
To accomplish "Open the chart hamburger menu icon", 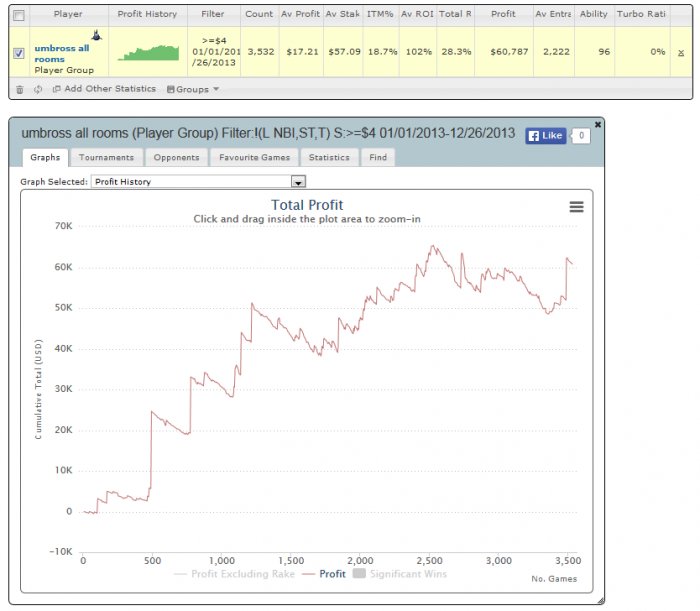I will (x=576, y=207).
